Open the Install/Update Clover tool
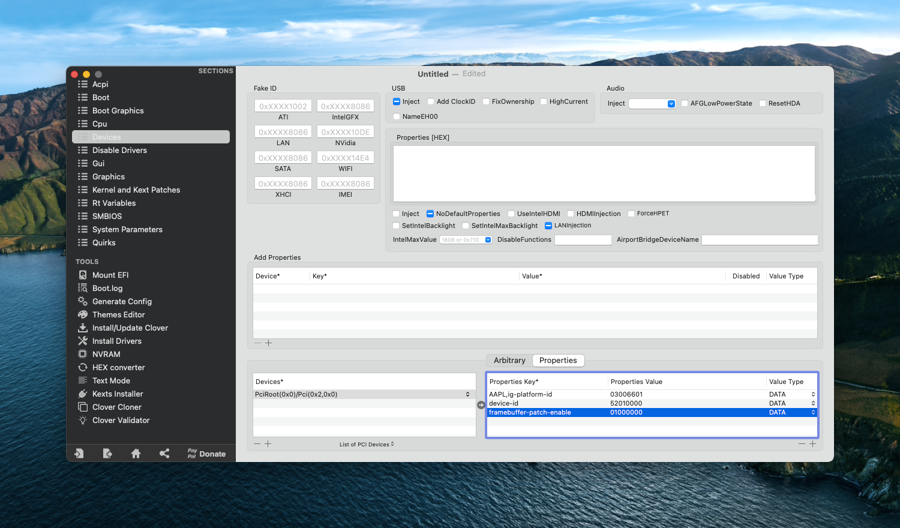The image size is (900, 528). point(129,328)
